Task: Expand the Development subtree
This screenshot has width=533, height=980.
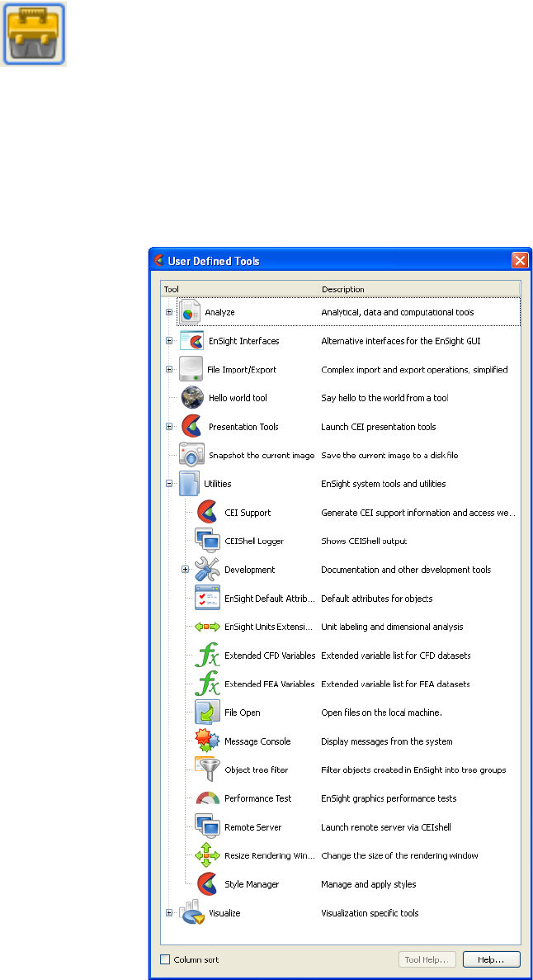Action: point(185,570)
